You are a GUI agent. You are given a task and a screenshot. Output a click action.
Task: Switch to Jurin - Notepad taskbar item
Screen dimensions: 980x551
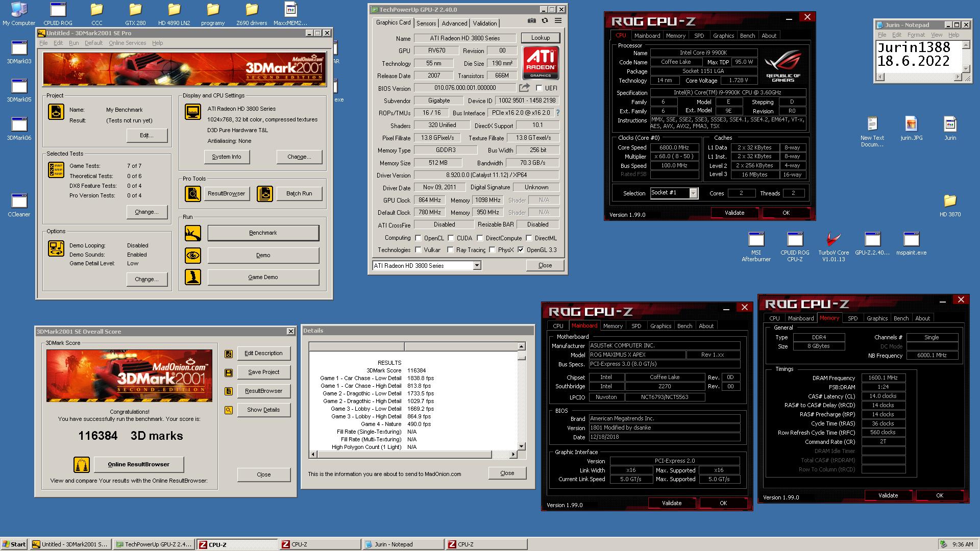coord(403,544)
